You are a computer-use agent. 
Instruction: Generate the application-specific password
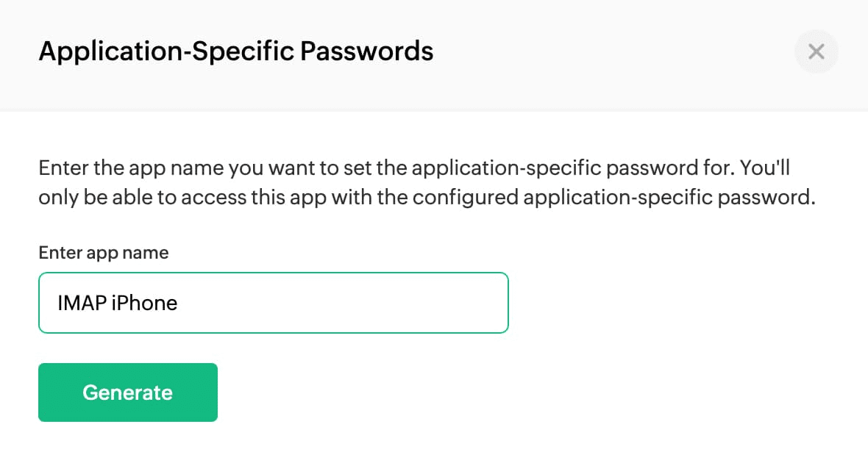coord(127,392)
